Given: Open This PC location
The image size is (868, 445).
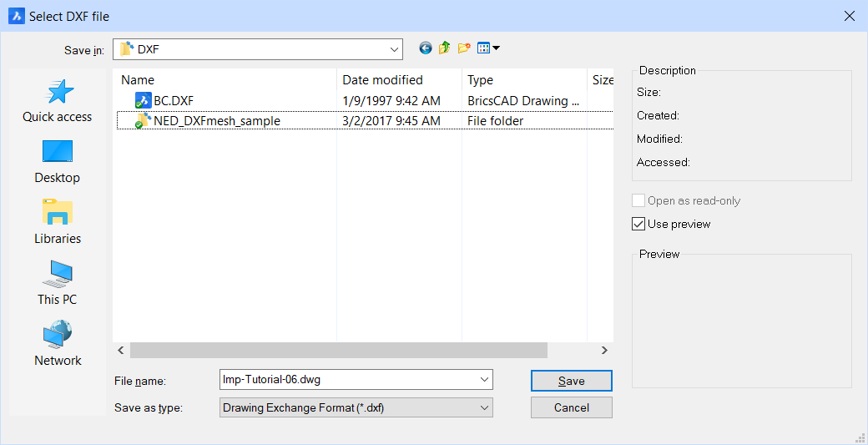Looking at the screenshot, I should click(57, 283).
